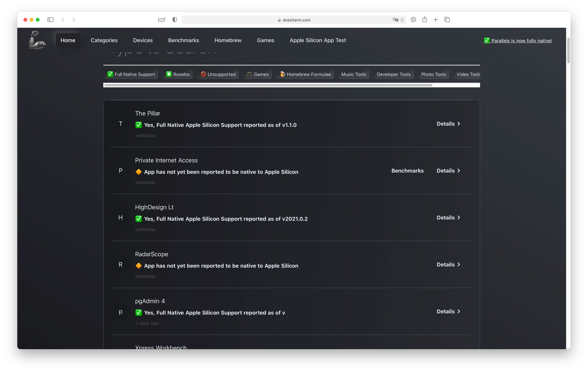Open Details for The Pillar
The image size is (588, 372).
tap(448, 124)
